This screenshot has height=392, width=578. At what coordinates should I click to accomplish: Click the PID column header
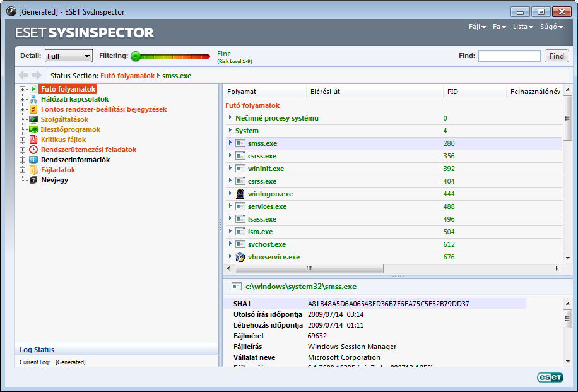pyautogui.click(x=475, y=92)
